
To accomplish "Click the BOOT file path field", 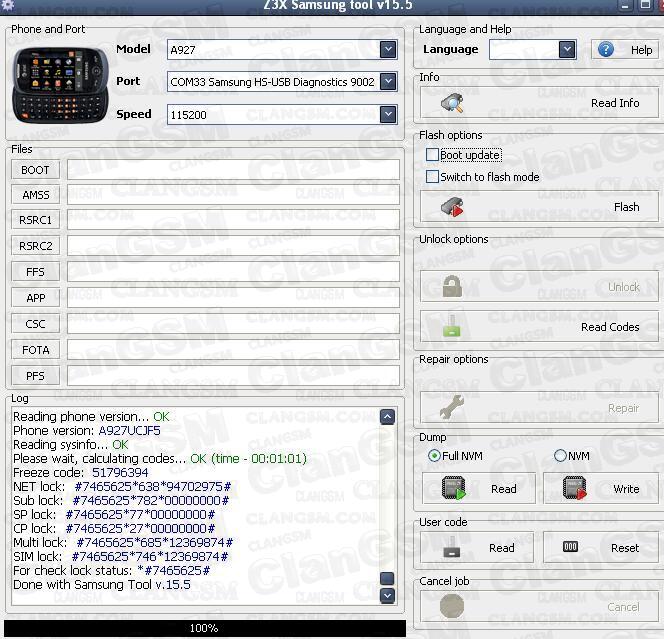I will [x=233, y=170].
